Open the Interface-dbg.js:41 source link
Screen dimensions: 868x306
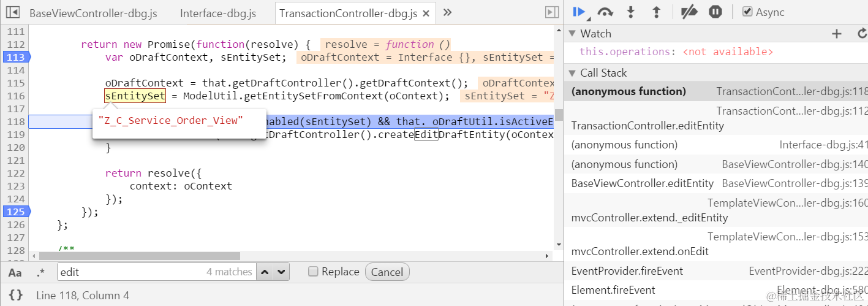823,145
